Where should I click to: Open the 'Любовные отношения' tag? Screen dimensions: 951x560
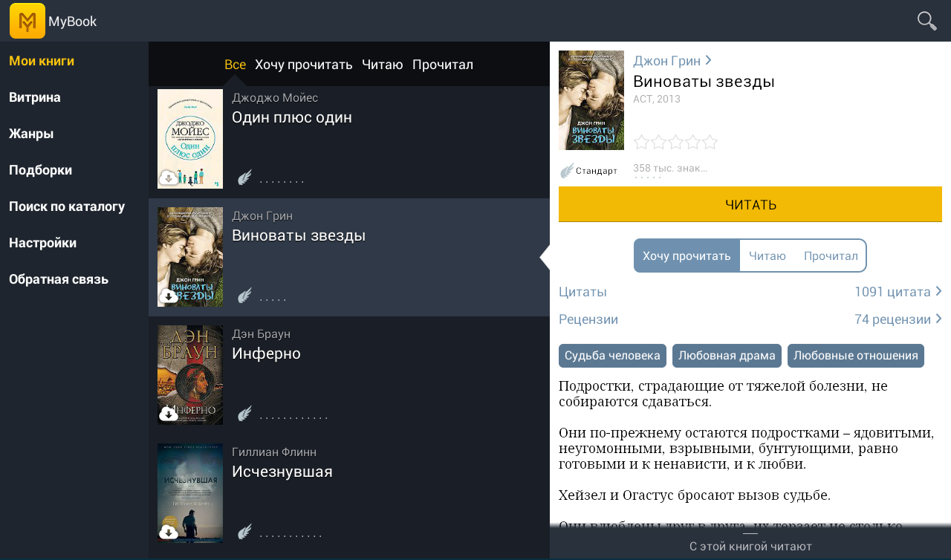click(856, 356)
